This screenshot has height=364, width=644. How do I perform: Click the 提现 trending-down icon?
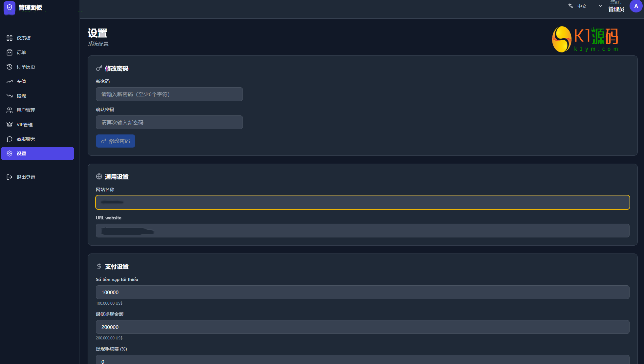10,96
